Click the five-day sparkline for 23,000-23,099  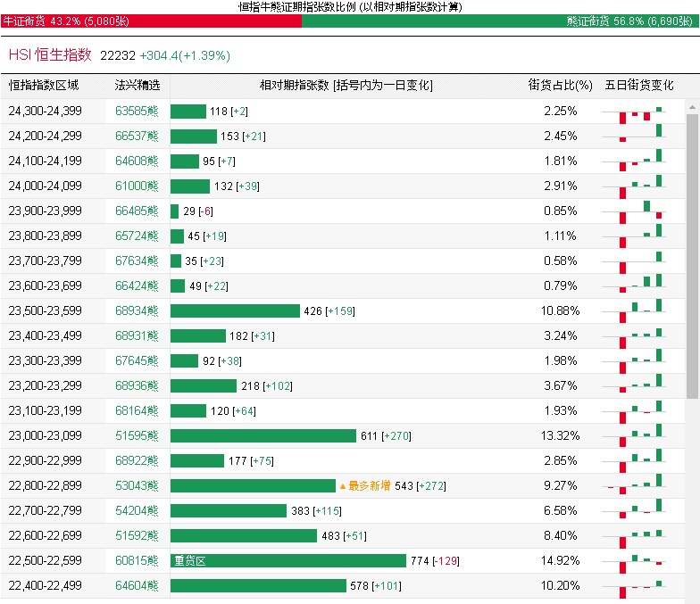[638, 436]
